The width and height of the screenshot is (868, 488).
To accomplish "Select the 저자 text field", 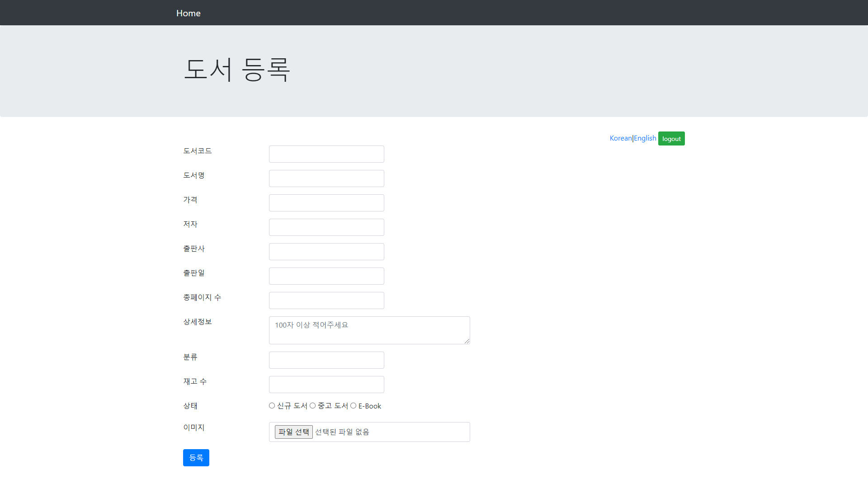I will tap(326, 227).
